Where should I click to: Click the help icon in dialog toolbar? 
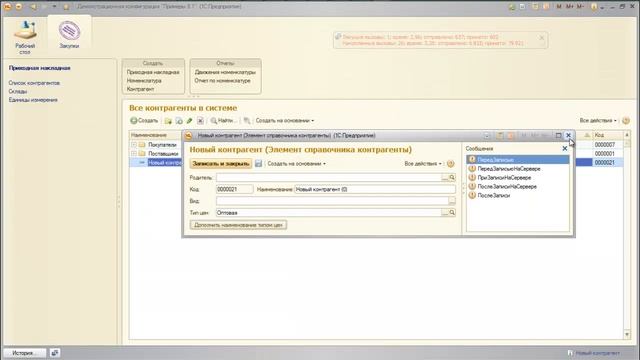tap(451, 164)
